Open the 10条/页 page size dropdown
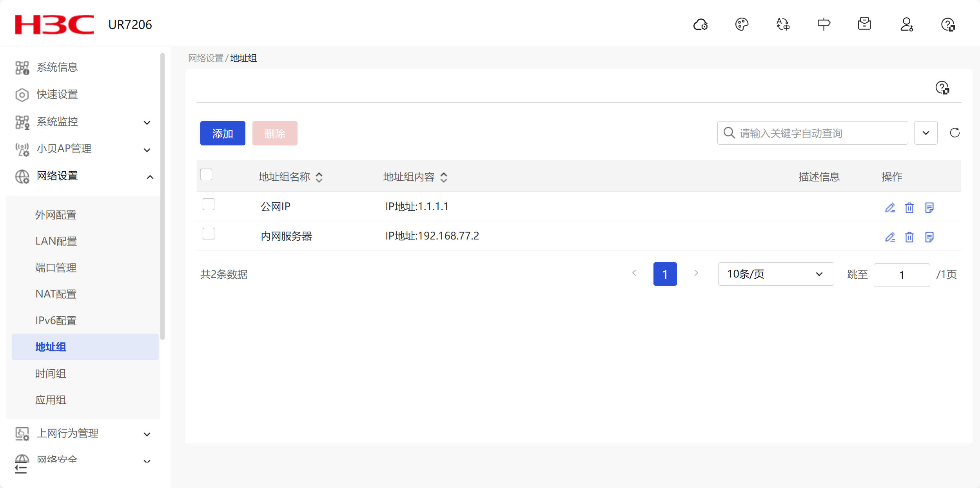Image resolution: width=980 pixels, height=488 pixels. click(775, 274)
